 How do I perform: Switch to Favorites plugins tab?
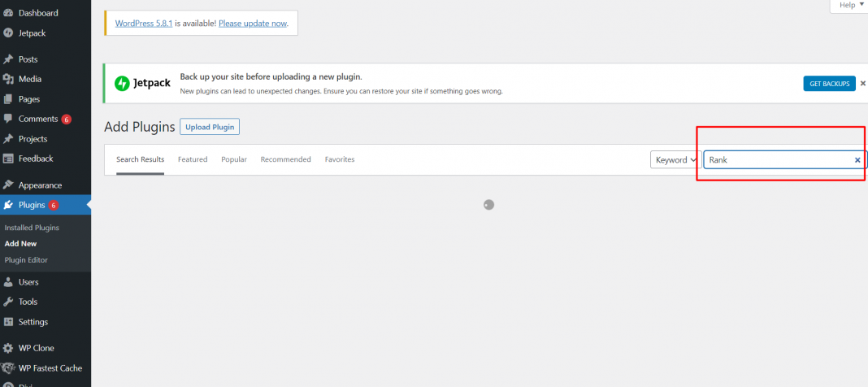[340, 159]
